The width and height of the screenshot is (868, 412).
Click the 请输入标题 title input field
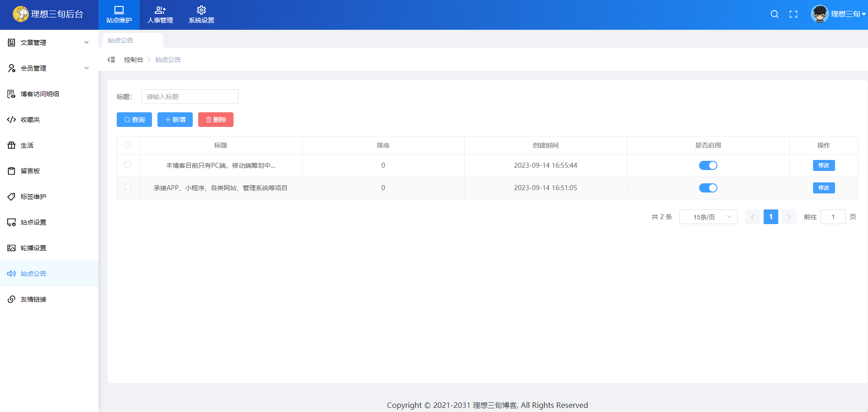pos(190,97)
